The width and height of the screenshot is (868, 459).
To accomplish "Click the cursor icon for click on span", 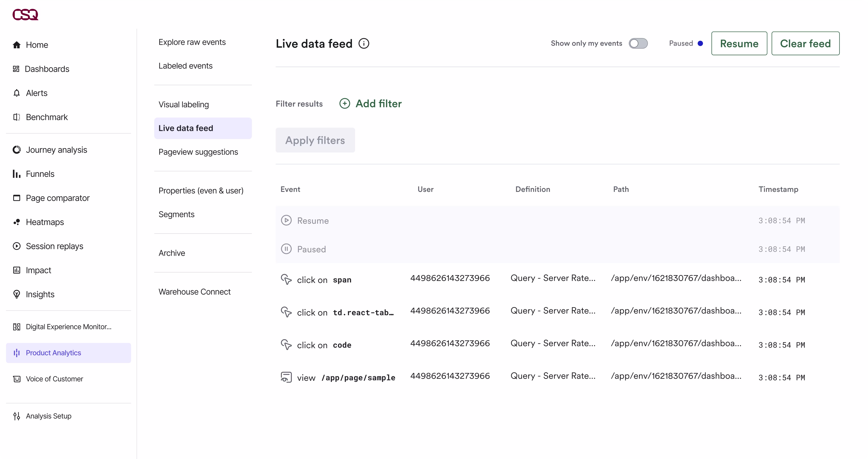I will coord(287,279).
